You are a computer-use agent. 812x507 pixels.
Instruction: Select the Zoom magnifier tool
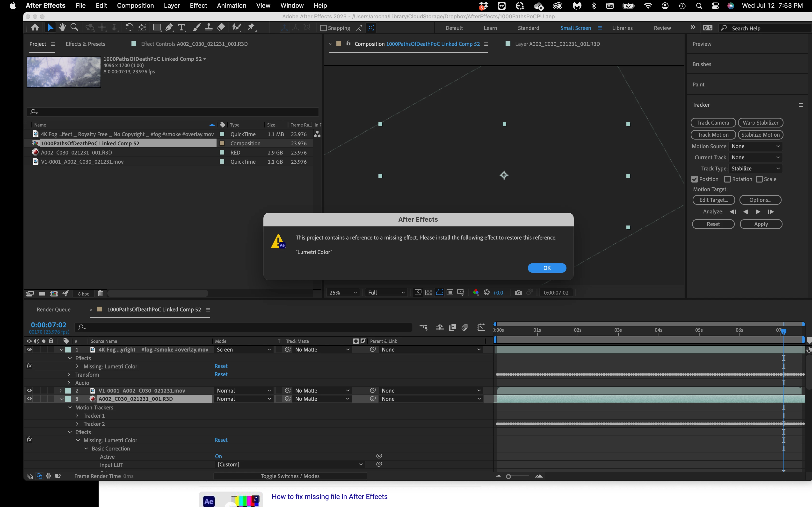click(x=74, y=28)
